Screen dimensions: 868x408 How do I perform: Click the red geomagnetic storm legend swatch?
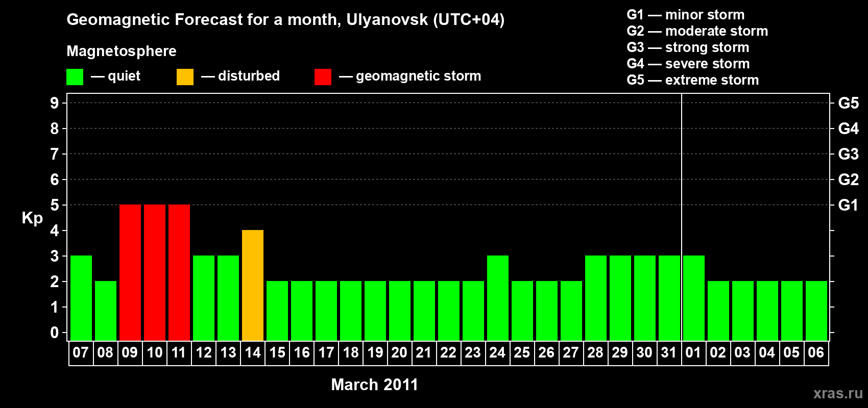pyautogui.click(x=323, y=77)
